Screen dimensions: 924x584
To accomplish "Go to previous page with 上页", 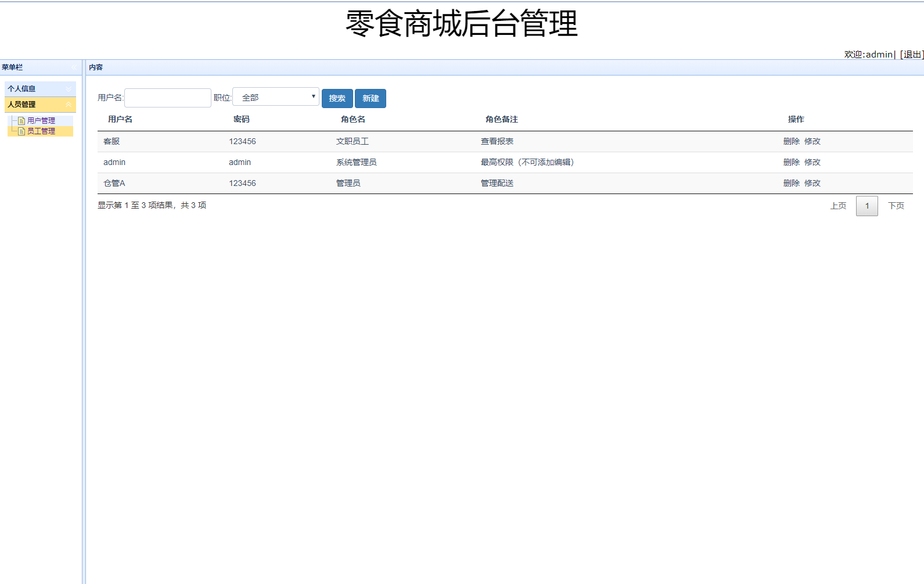I will pyautogui.click(x=839, y=206).
